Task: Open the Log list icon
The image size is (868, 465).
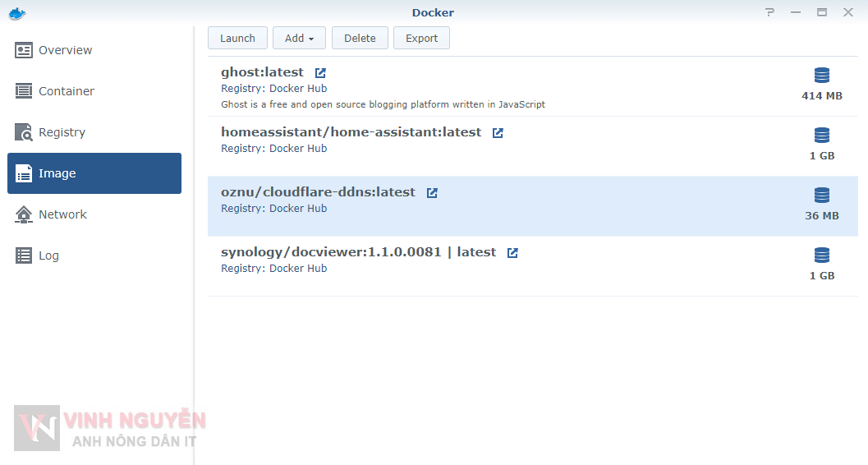Action: pos(23,256)
